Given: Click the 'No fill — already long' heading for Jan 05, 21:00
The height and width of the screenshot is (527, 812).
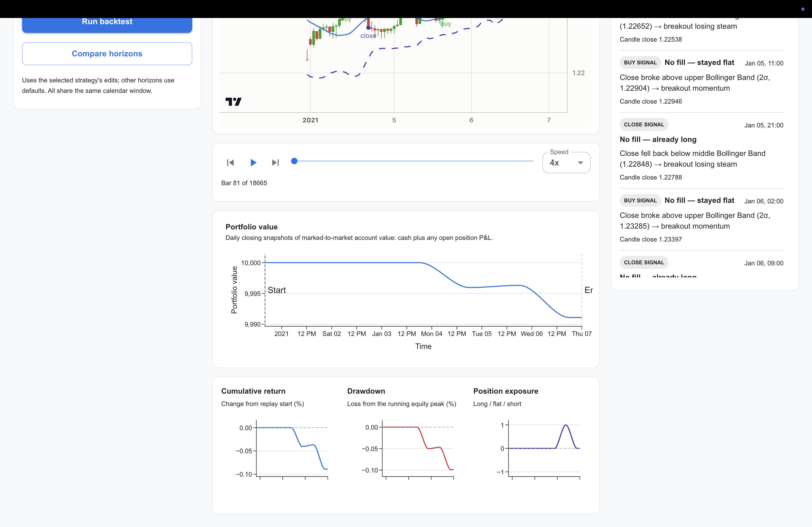Looking at the screenshot, I should (658, 140).
